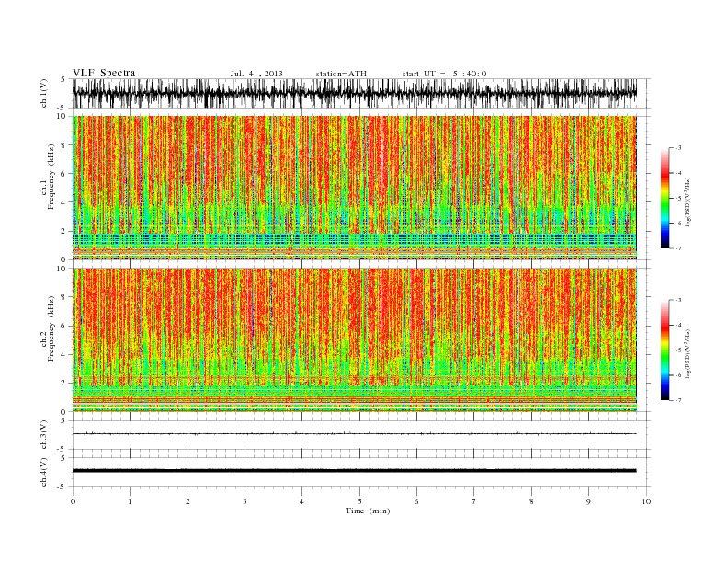Click the ch.3 voltage trace
Viewport: 728px width, 563px height.
(354, 434)
